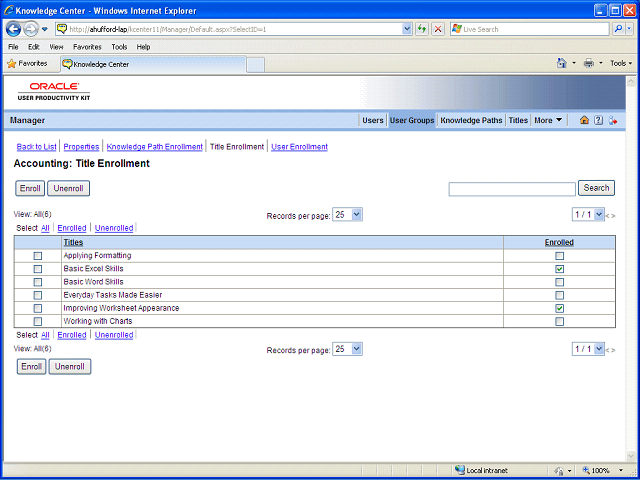Toggle Enrolled checkbox for Improving Worksheet Appearance
The height and width of the screenshot is (480, 640).
pos(560,308)
